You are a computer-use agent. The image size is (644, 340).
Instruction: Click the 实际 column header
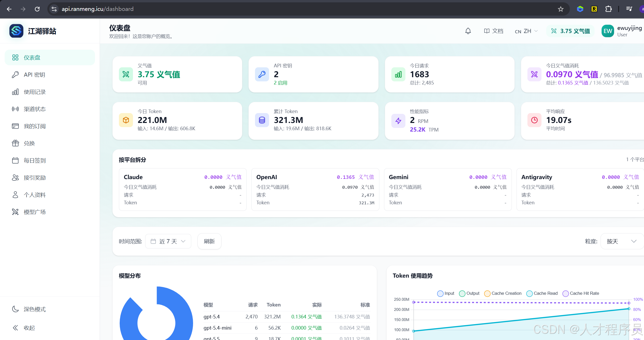click(317, 305)
